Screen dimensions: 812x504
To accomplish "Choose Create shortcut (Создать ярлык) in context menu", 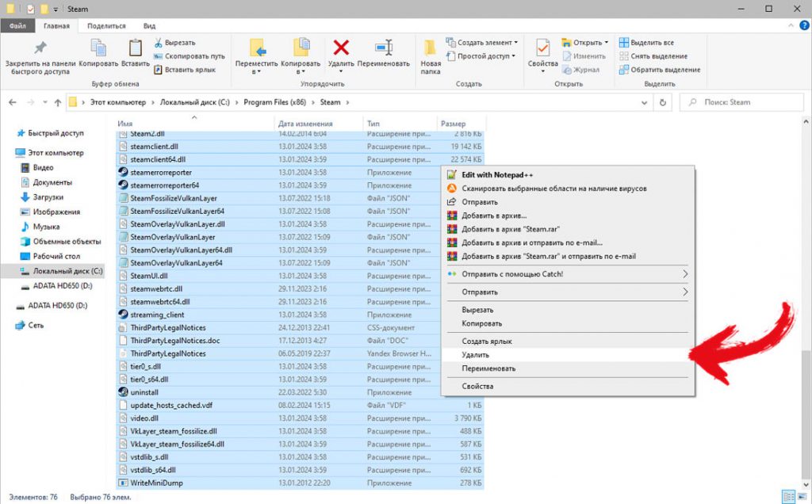I will pyautogui.click(x=568, y=342).
